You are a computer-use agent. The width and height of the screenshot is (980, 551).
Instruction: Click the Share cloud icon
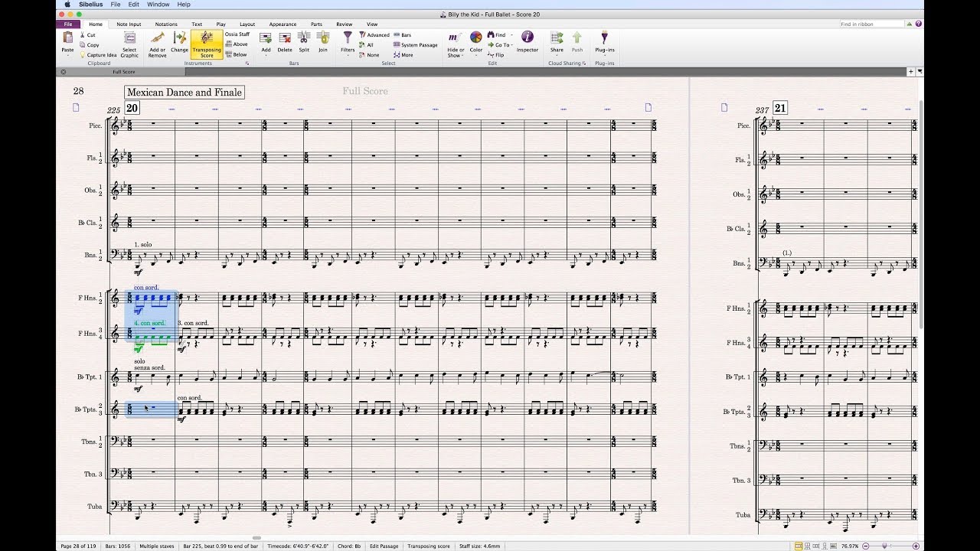coord(557,37)
